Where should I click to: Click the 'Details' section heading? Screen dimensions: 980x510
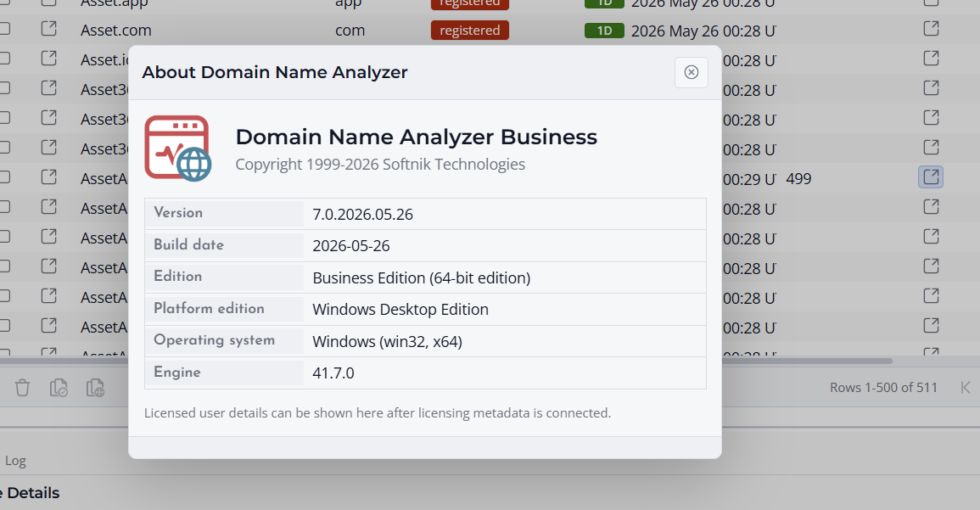click(x=31, y=493)
